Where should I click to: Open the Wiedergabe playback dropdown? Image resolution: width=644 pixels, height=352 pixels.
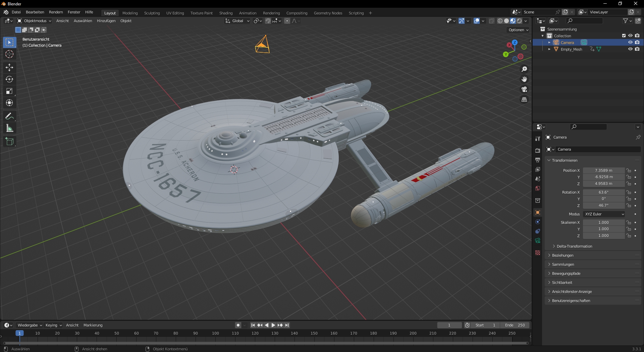(30, 325)
